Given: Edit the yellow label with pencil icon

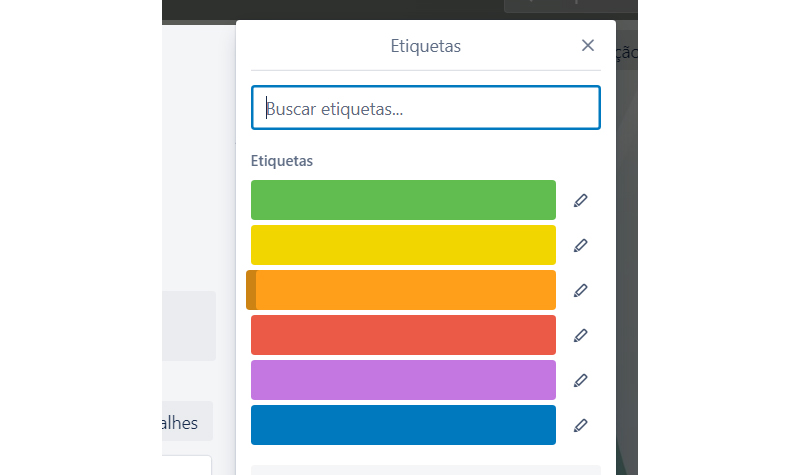Looking at the screenshot, I should (x=580, y=245).
